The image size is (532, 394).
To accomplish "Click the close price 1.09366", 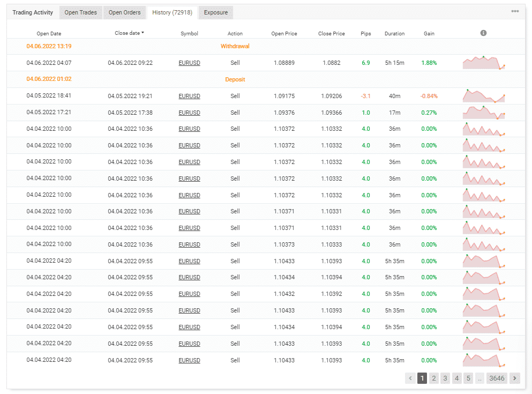I will [332, 113].
